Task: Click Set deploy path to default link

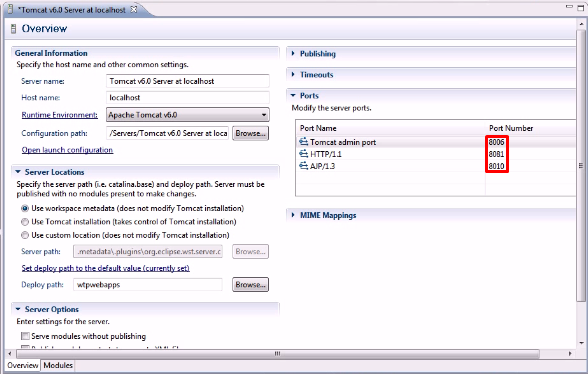Action: 105,268
